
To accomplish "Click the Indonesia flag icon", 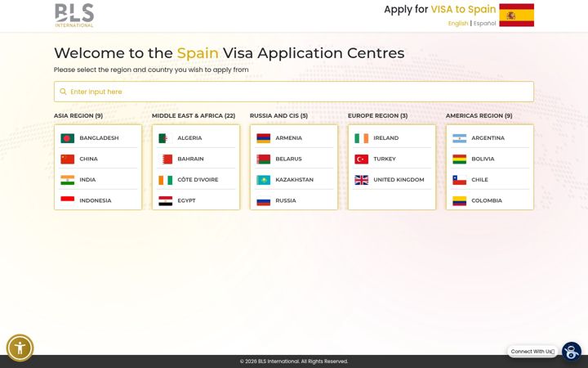I will pyautogui.click(x=68, y=201).
